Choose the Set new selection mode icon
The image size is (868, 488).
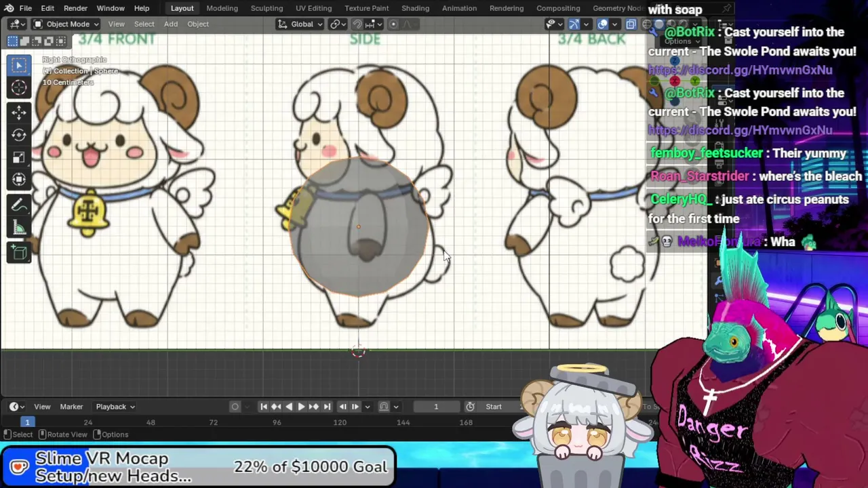tap(13, 41)
